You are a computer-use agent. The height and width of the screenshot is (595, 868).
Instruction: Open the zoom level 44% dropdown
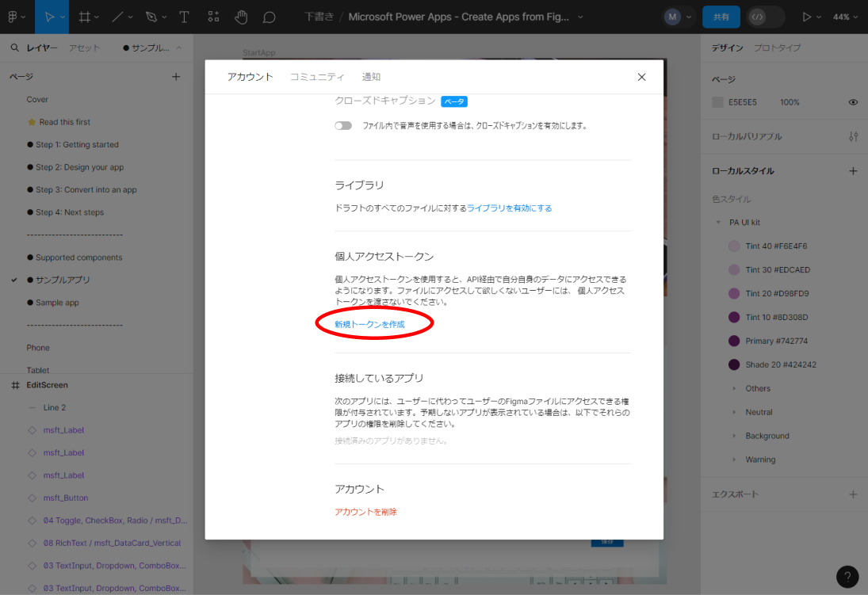pos(845,17)
